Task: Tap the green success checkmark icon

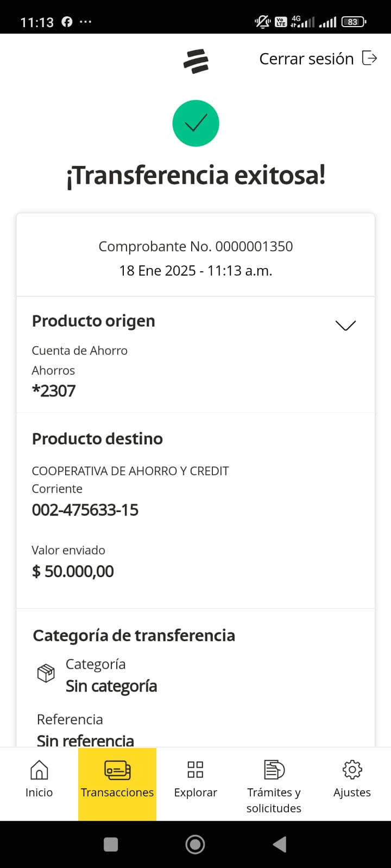Action: (x=195, y=124)
